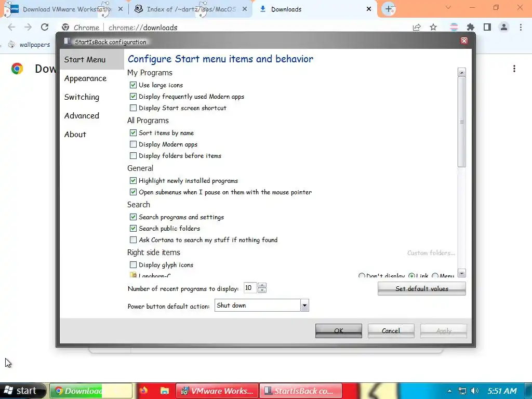Enable Display Start screen shortcut
The width and height of the screenshot is (532, 399).
tap(133, 108)
